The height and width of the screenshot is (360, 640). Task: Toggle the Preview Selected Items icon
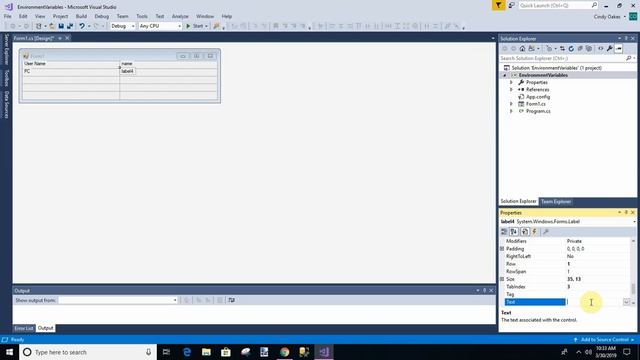(x=619, y=49)
